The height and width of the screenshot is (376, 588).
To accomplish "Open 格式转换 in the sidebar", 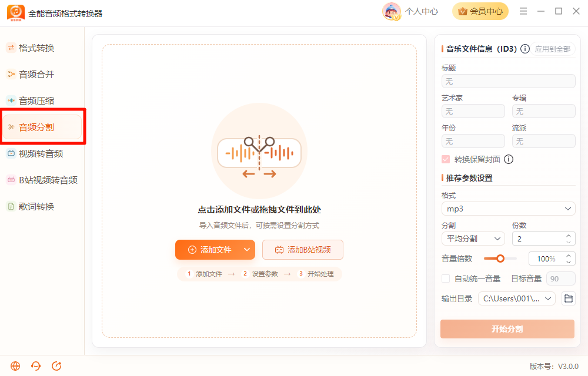I will tap(36, 48).
